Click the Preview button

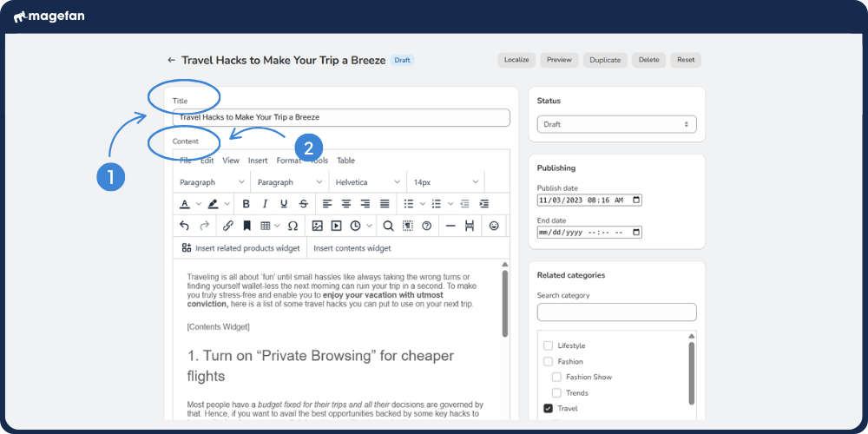coord(559,60)
